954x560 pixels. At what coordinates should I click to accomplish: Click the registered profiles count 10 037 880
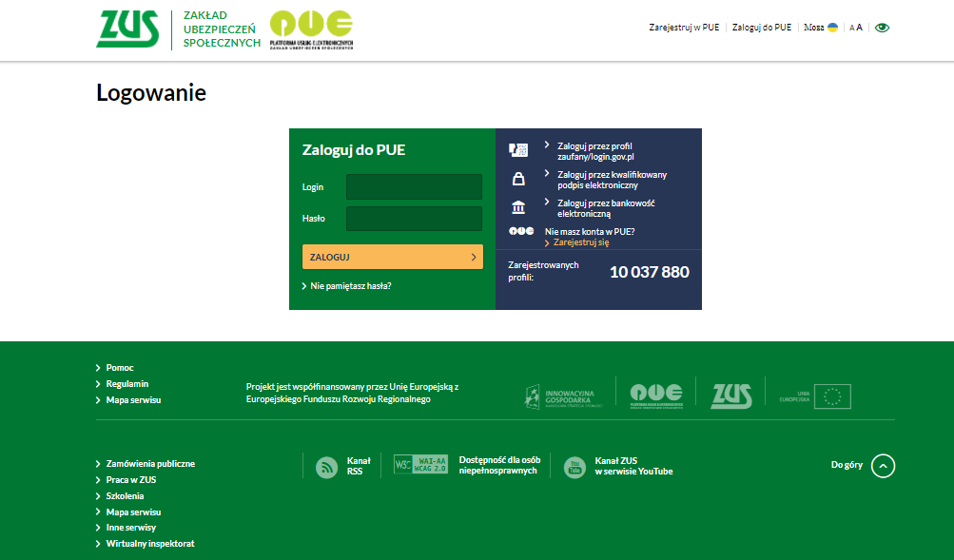click(x=650, y=272)
